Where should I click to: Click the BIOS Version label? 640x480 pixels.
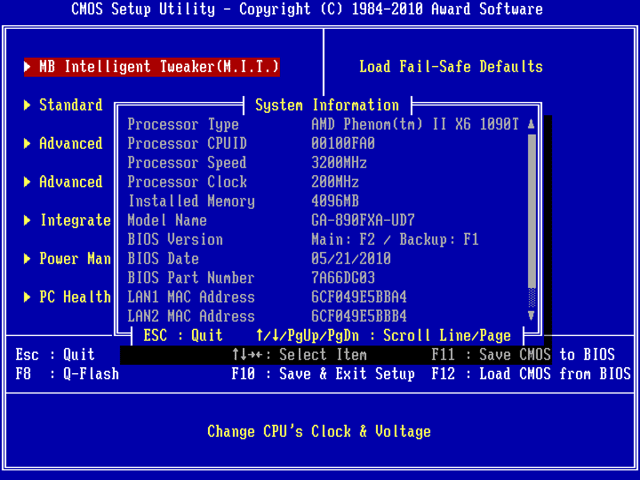(x=175, y=240)
